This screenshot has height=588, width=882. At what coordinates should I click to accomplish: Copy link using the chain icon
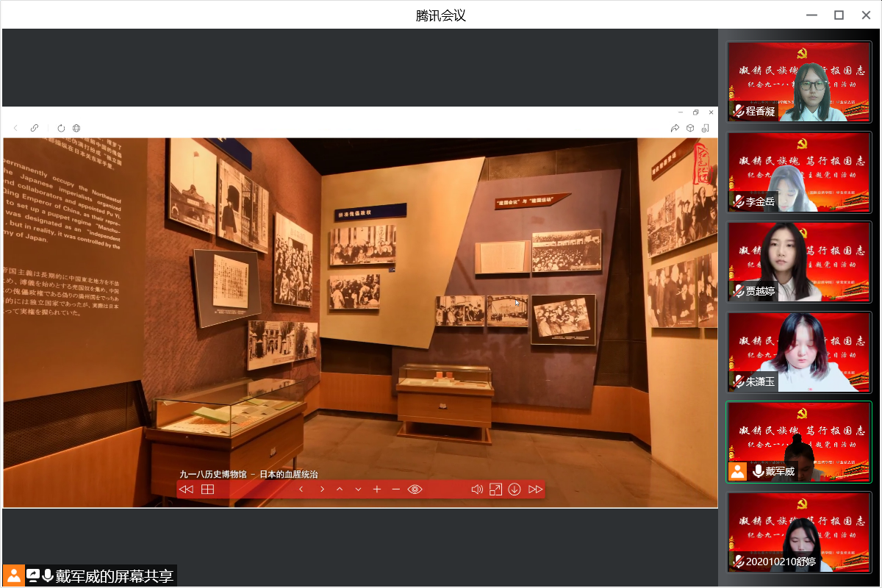[35, 128]
